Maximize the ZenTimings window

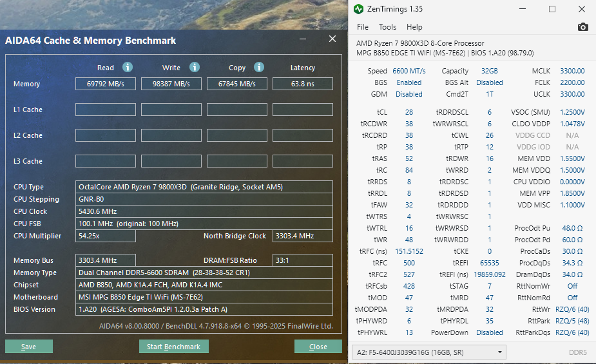point(552,9)
